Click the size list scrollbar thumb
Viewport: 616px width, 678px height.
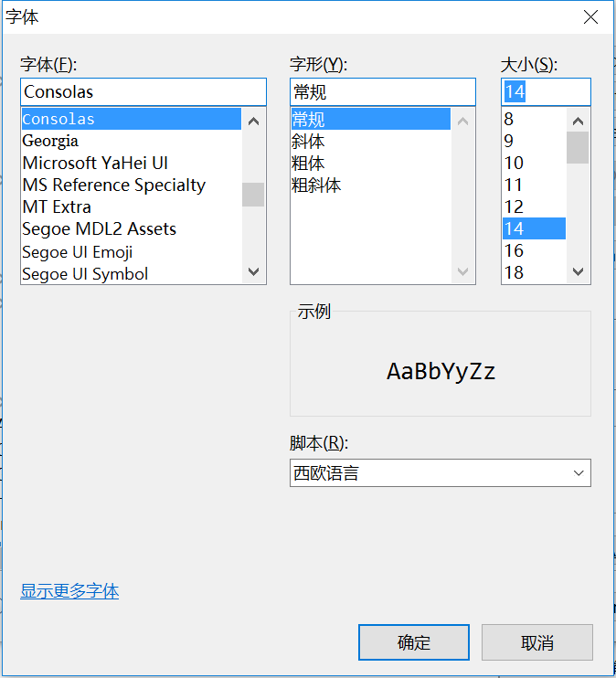(578, 147)
